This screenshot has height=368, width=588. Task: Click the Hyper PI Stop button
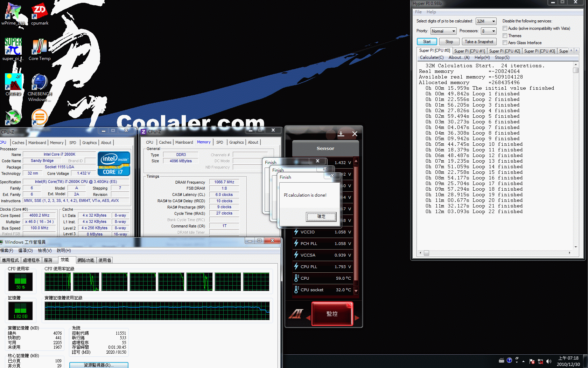pos(449,42)
